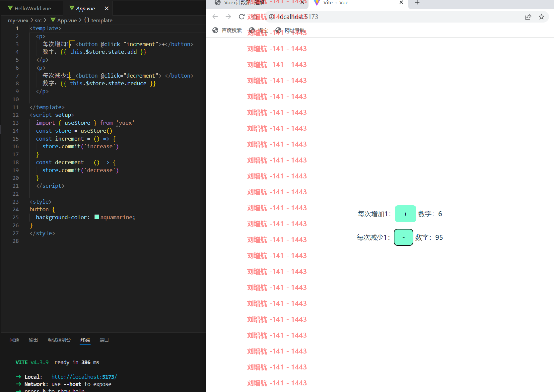Open the 百度搜索 bookmark
Viewport: 554px width, 392px height.
click(x=227, y=31)
